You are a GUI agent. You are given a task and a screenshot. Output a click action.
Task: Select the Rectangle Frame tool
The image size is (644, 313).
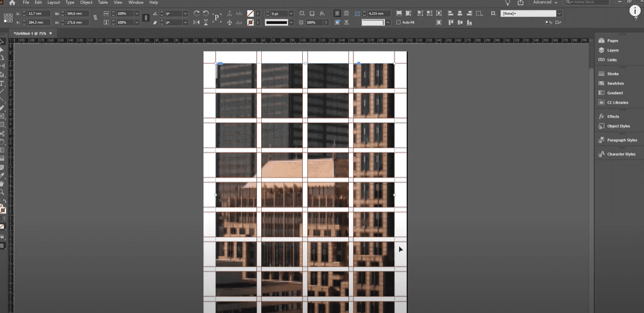[2, 117]
